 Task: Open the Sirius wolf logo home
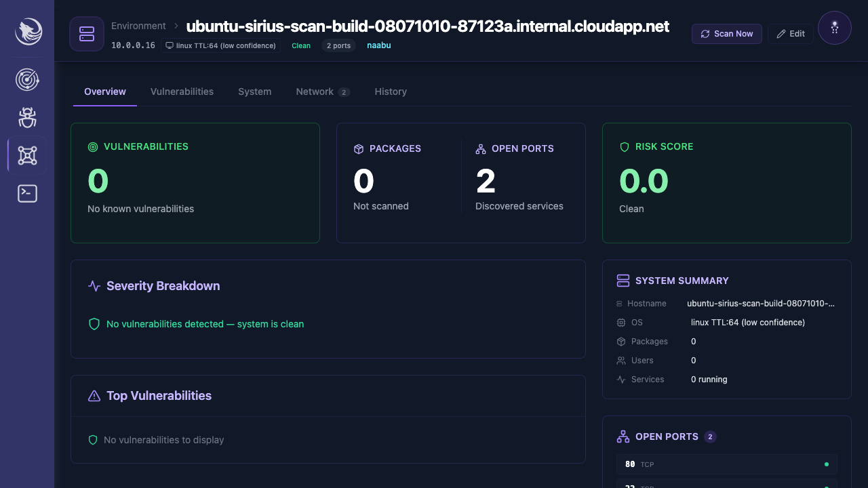(x=28, y=32)
